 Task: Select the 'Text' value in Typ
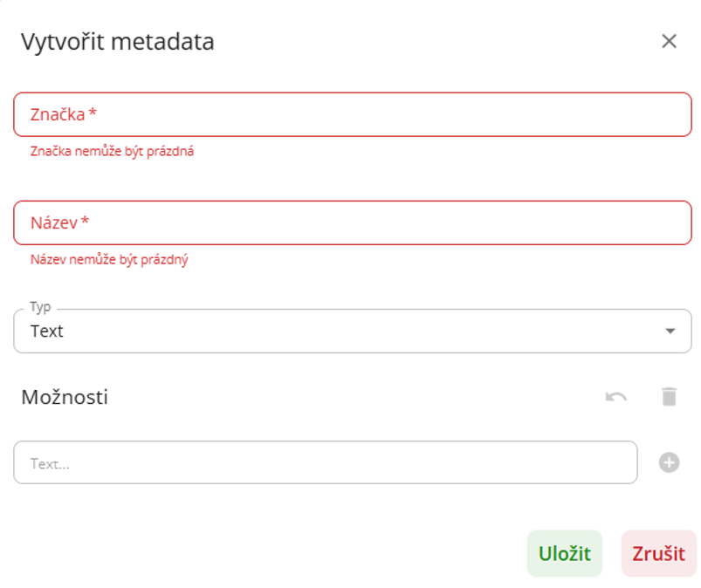[47, 332]
